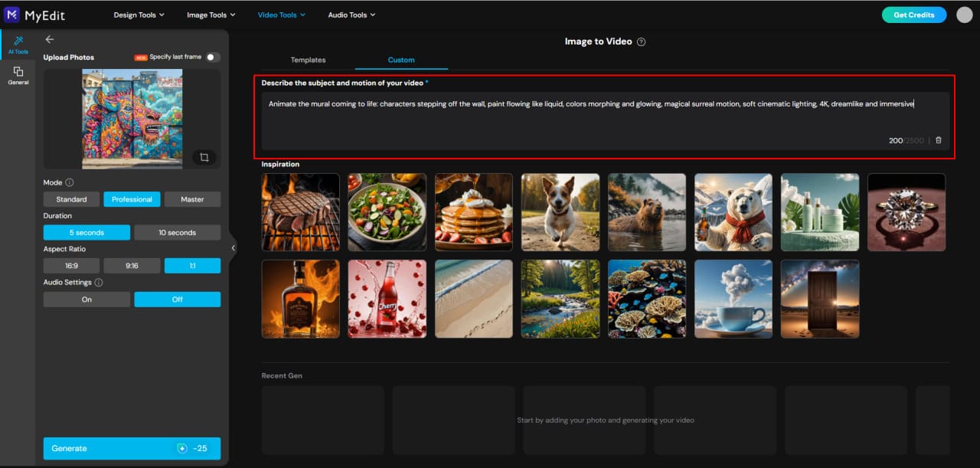Image resolution: width=980 pixels, height=468 pixels.
Task: Open the Image Tools menu
Action: point(211,14)
